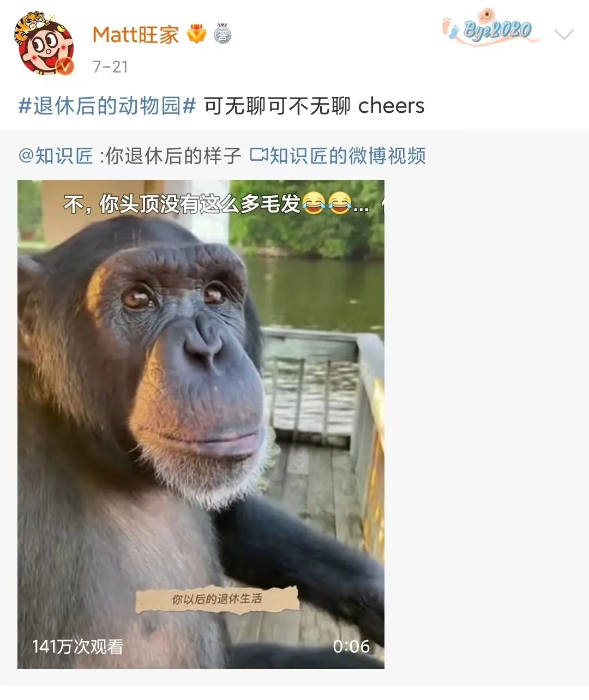Open the 知识匠的微博视频 video link
589x700 pixels.
point(347,156)
